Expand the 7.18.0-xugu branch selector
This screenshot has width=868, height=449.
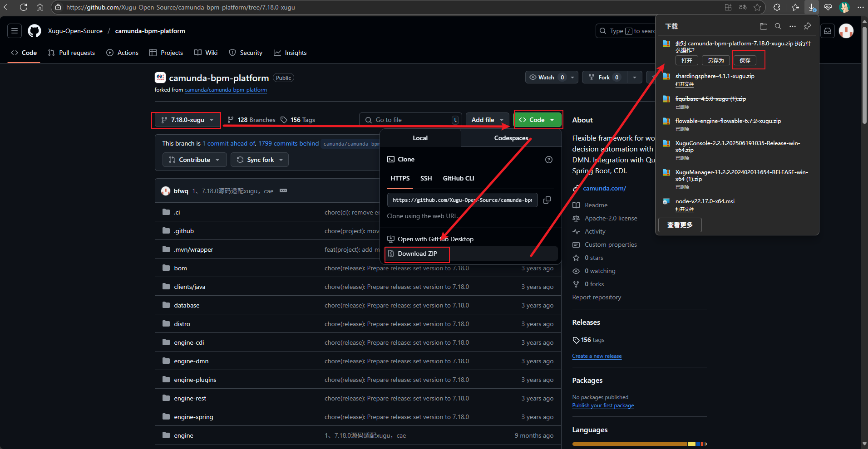[187, 120]
